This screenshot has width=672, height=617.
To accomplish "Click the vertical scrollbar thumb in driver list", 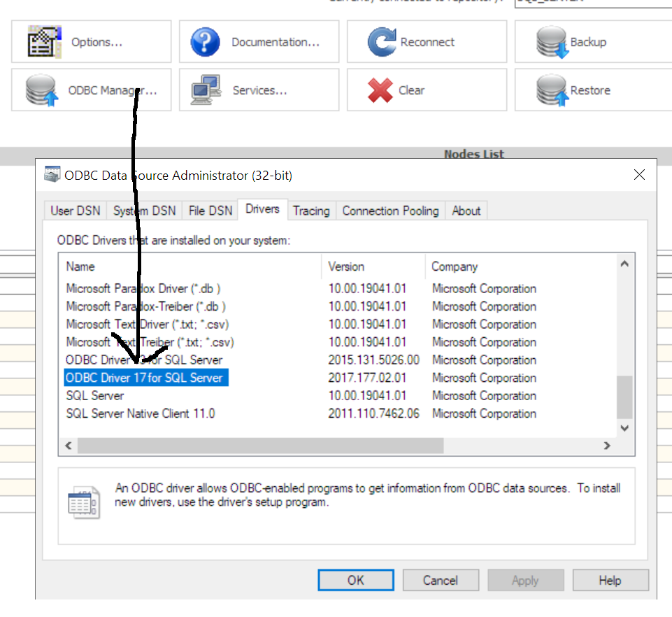I will (x=625, y=397).
